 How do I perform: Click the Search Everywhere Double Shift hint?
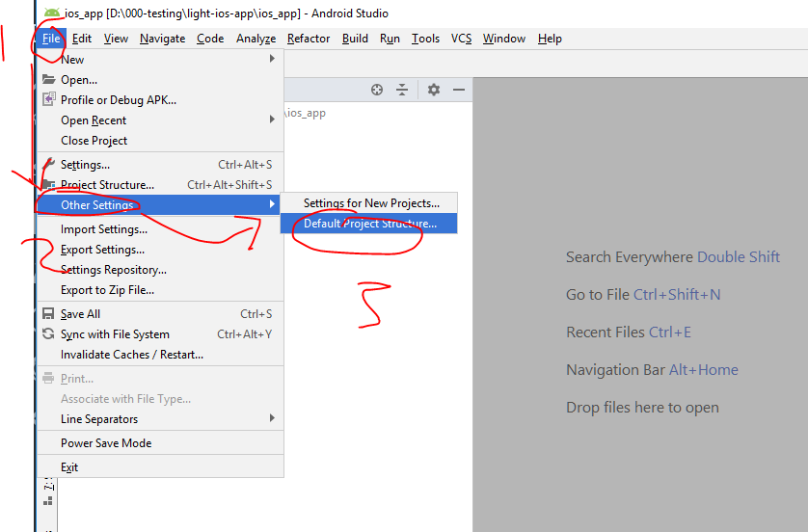pyautogui.click(x=672, y=257)
